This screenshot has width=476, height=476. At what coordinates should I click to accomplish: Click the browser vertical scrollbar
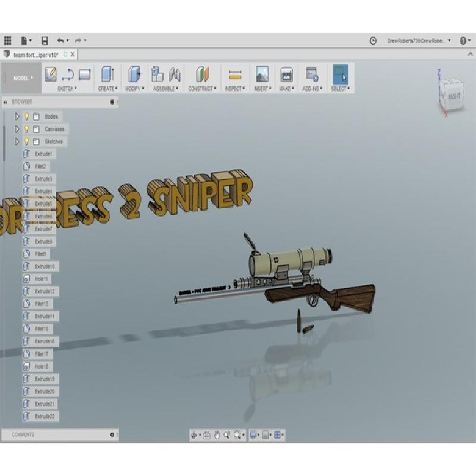4,143
